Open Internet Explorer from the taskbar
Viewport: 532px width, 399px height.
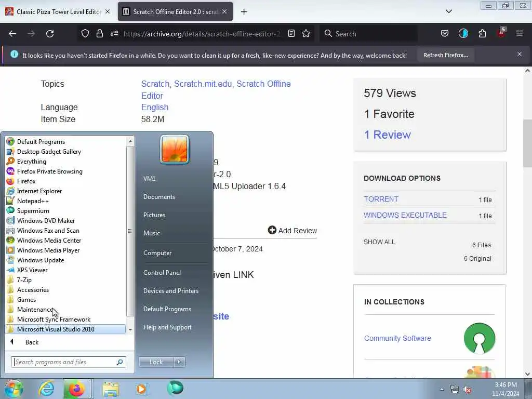click(x=46, y=389)
